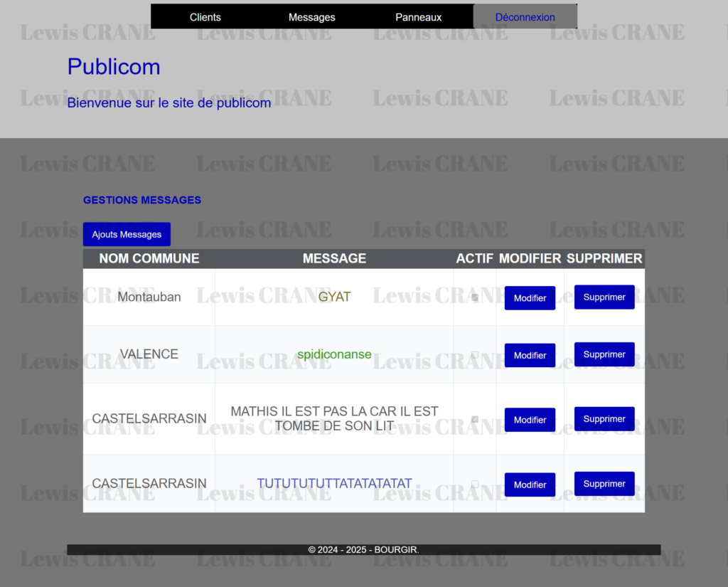Click the MESSAGE column header
This screenshot has height=587, width=728.
tap(334, 258)
